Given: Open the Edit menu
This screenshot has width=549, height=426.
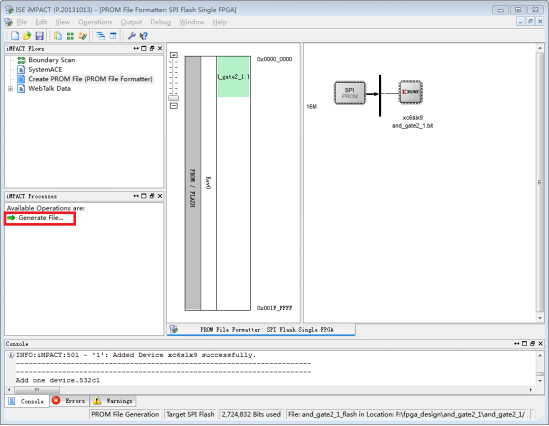Looking at the screenshot, I should (x=41, y=22).
